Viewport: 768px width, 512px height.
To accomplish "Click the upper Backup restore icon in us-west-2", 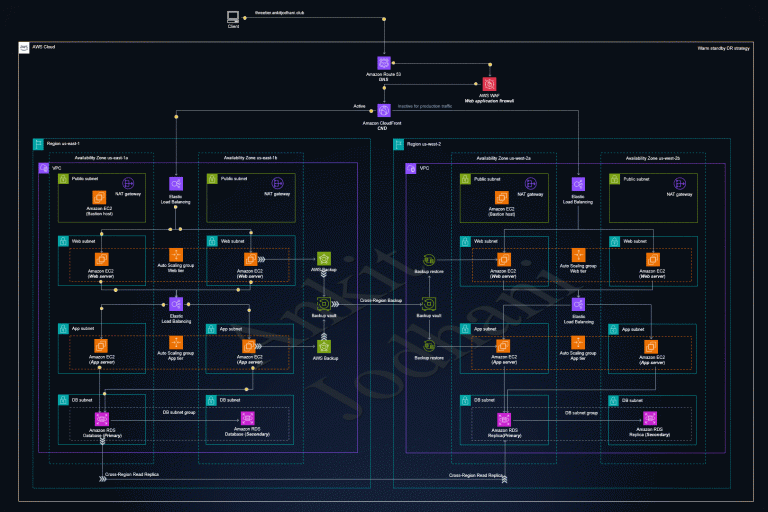I will coord(429,260).
